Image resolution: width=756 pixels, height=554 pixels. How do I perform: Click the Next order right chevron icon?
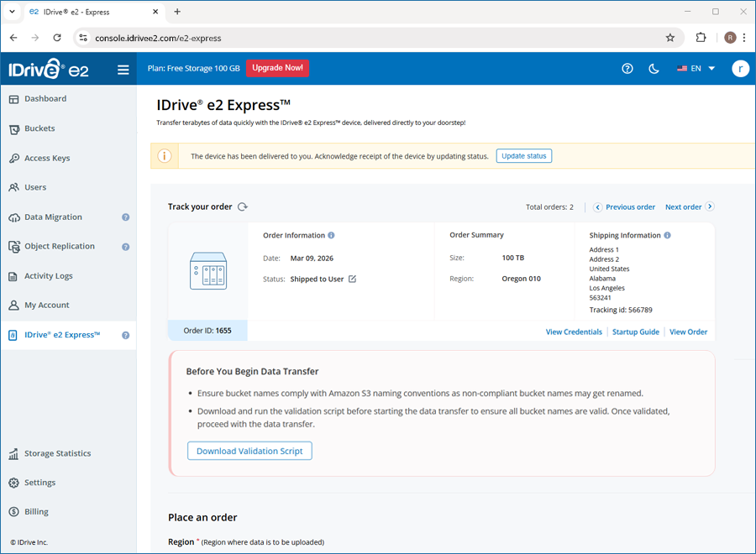click(x=709, y=206)
